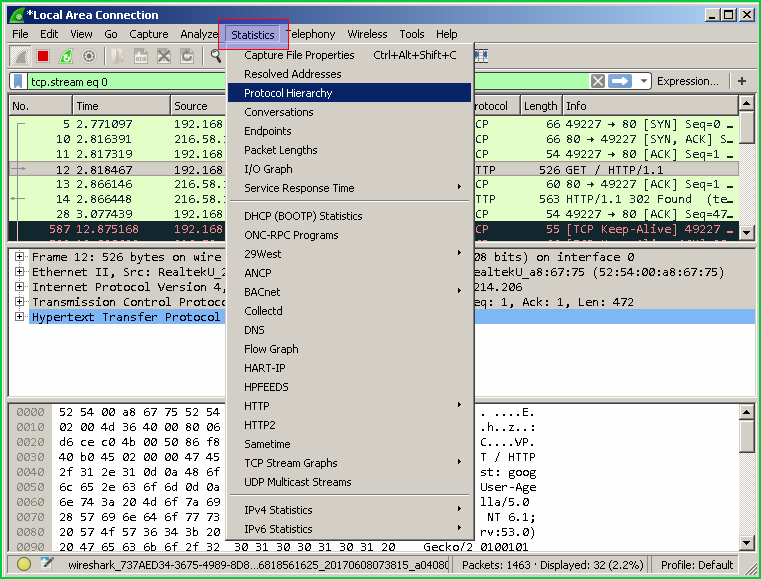Clear the display filter with X button

[x=598, y=81]
